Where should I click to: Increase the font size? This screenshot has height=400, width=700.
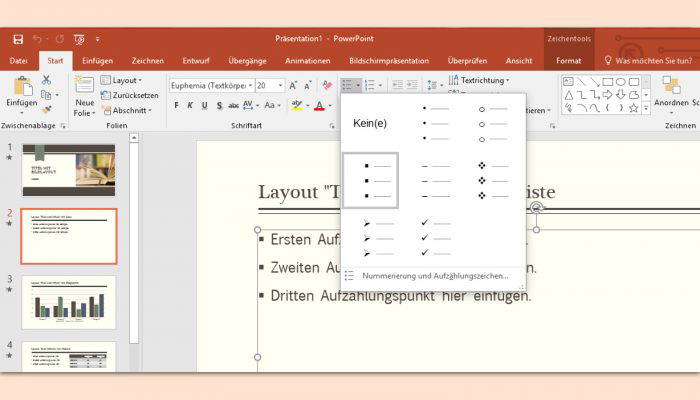pyautogui.click(x=293, y=85)
